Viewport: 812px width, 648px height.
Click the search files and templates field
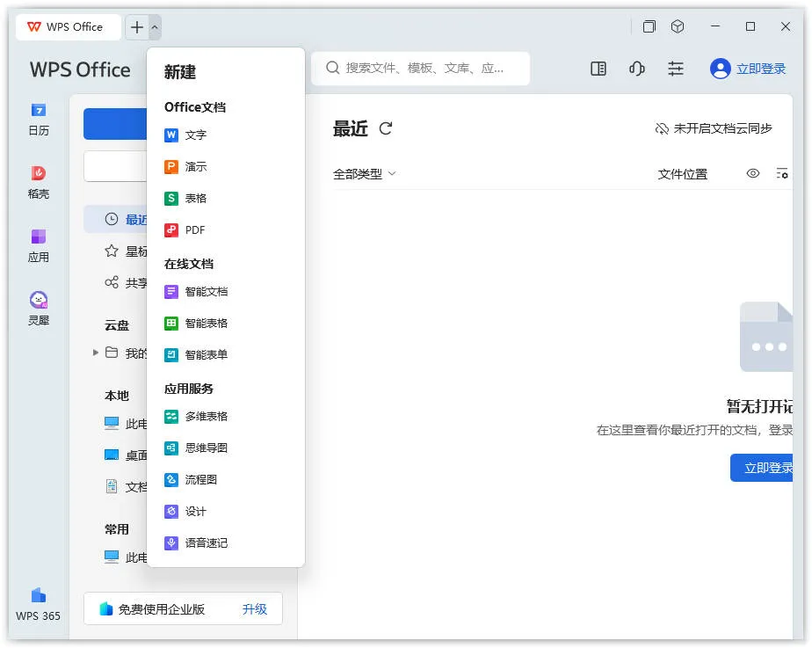point(422,69)
